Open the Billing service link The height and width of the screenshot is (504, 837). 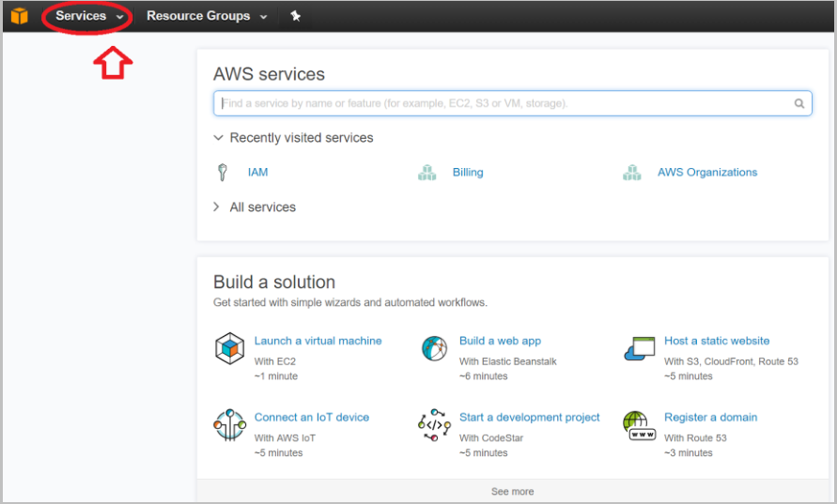(x=468, y=173)
